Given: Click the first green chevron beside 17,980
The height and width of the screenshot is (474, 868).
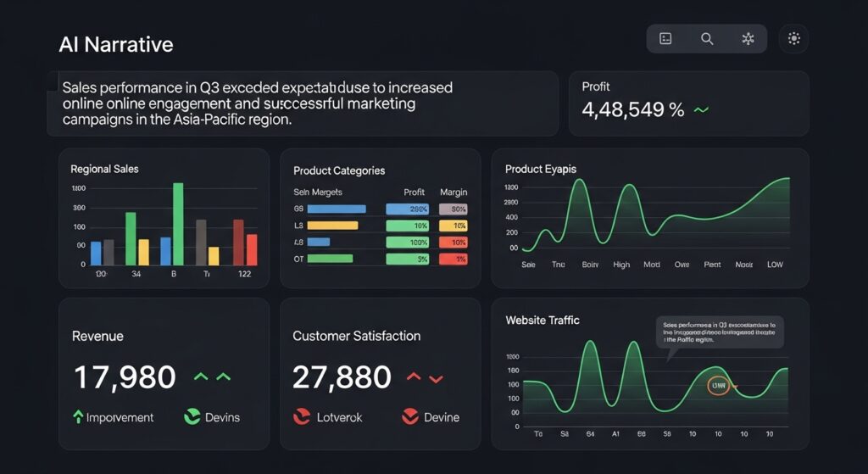Looking at the screenshot, I should (201, 376).
